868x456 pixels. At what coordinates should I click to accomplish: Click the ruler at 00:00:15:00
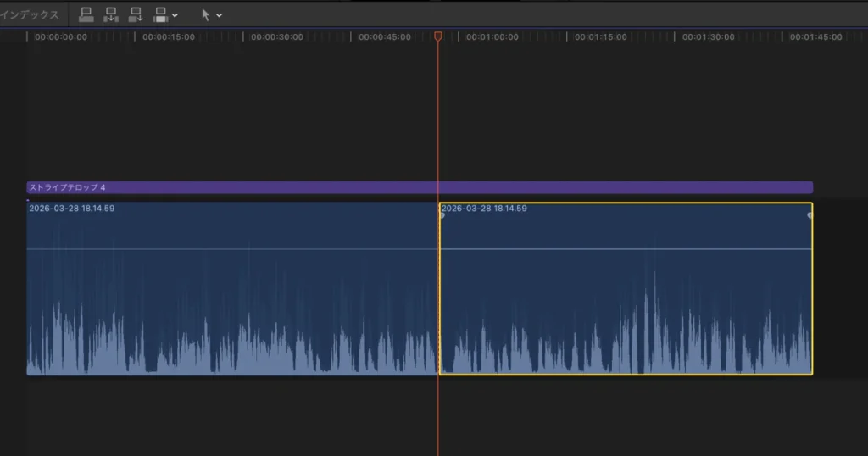pos(168,37)
